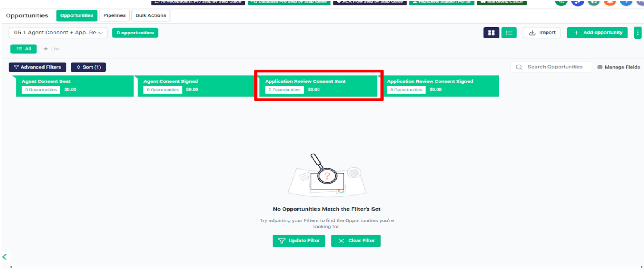Open Manage Fields gear settings
644x271 pixels.
(x=618, y=67)
